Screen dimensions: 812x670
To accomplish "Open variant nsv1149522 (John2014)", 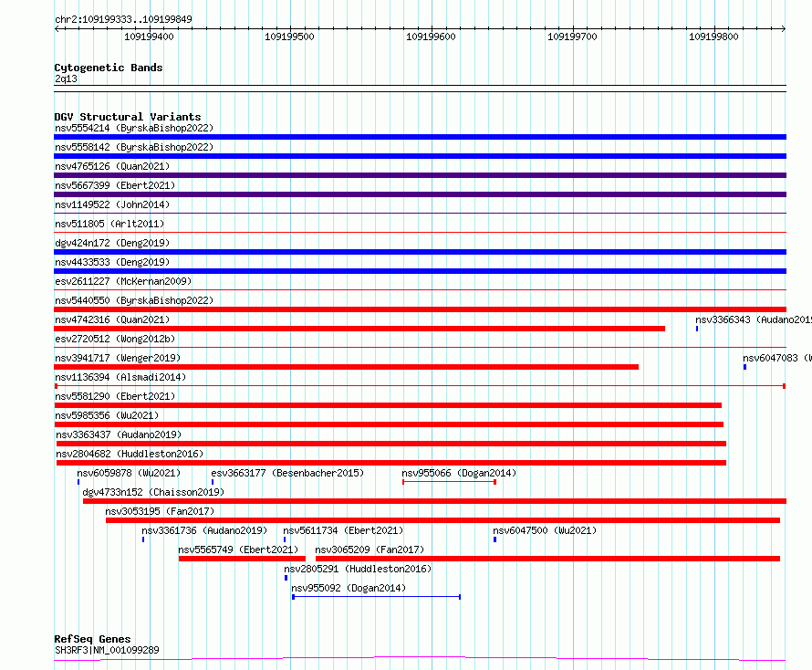I will point(112,204).
